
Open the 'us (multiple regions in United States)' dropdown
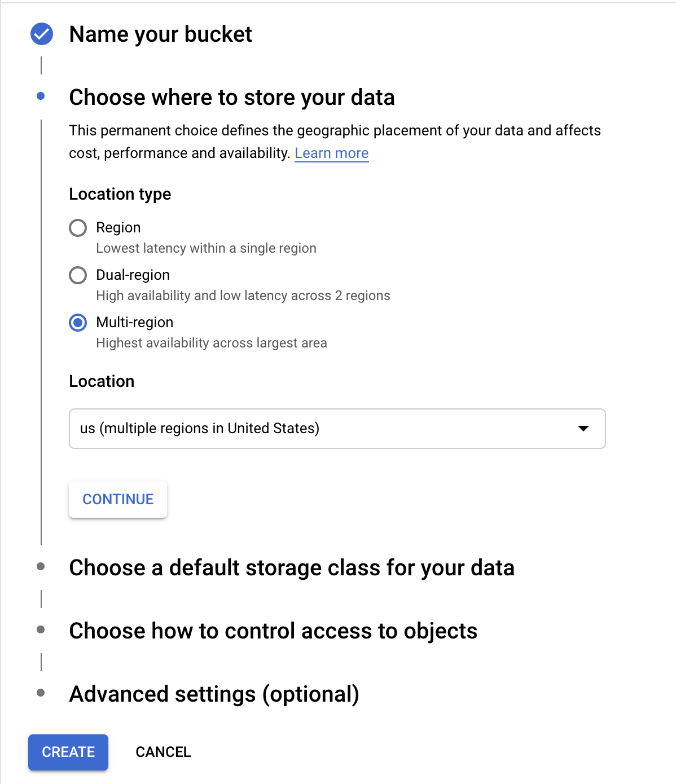pyautogui.click(x=337, y=429)
